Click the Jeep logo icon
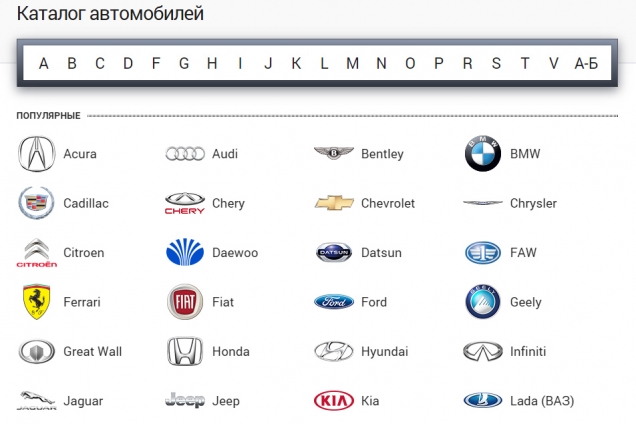636x424 pixels. tap(185, 400)
